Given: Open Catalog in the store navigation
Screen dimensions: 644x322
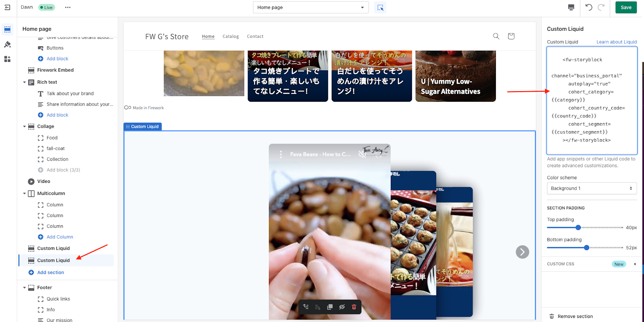Looking at the screenshot, I should click(x=231, y=37).
